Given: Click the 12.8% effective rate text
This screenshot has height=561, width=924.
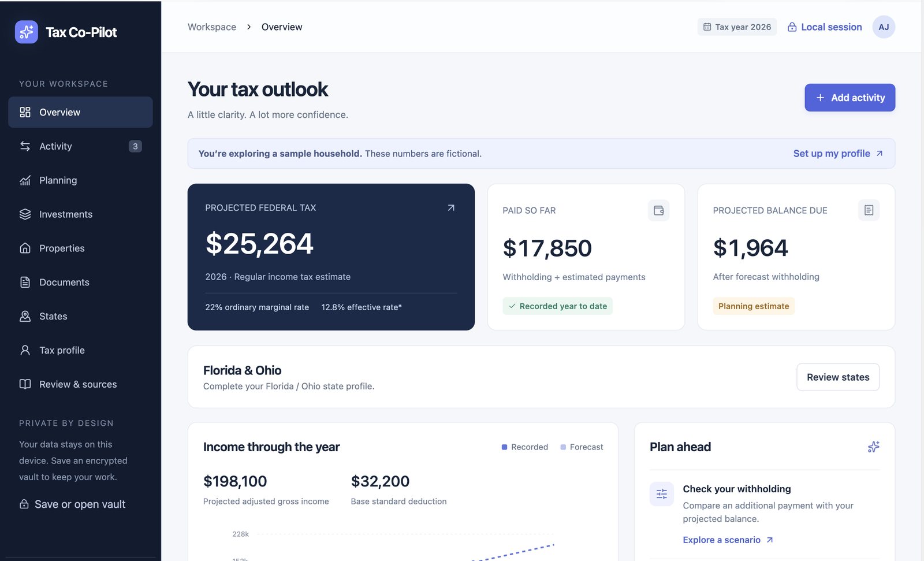Looking at the screenshot, I should (362, 307).
